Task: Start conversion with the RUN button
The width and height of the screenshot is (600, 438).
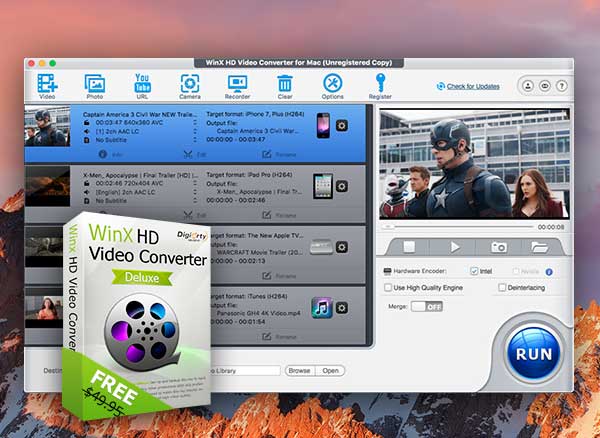Action: 534,353
